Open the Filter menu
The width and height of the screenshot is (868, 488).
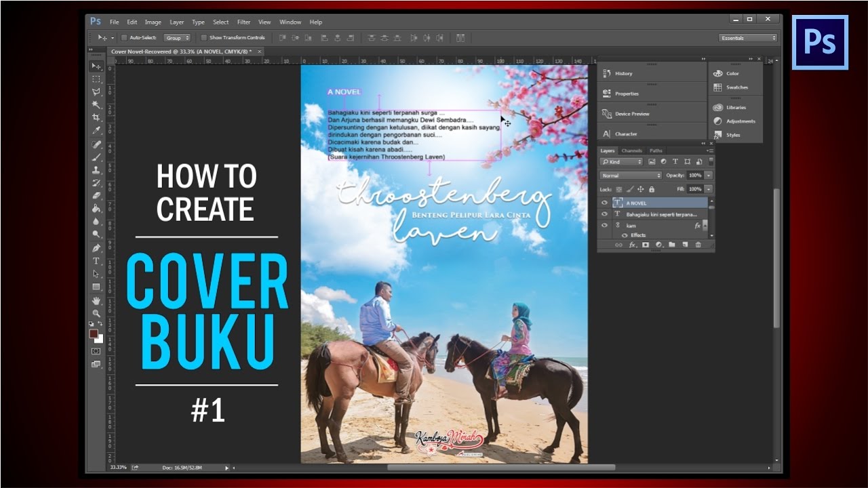pos(243,22)
